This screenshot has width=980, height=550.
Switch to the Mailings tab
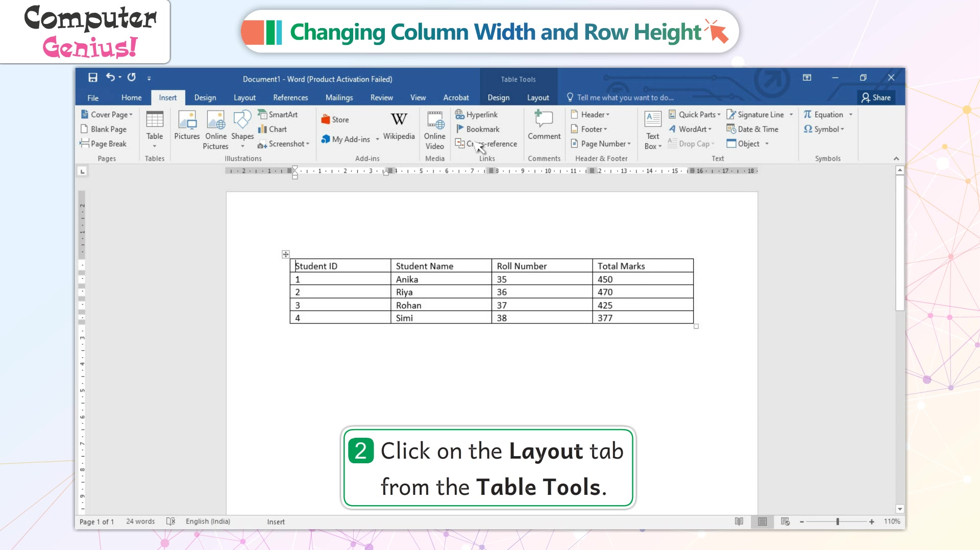tap(339, 97)
